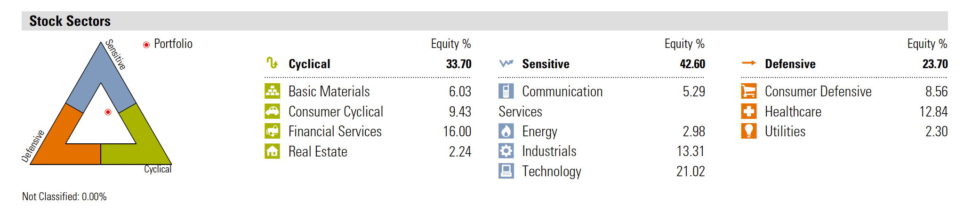
Task: Click the Financial Services icon
Action: coord(272,131)
